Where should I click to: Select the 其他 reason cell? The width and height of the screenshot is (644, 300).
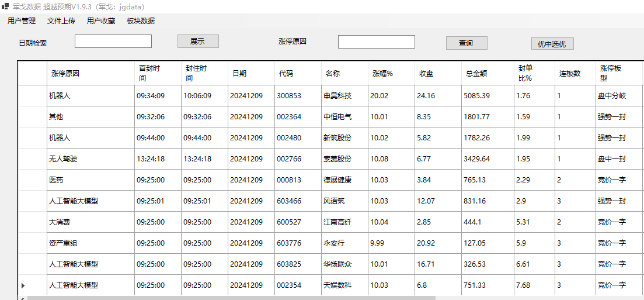[x=90, y=117]
